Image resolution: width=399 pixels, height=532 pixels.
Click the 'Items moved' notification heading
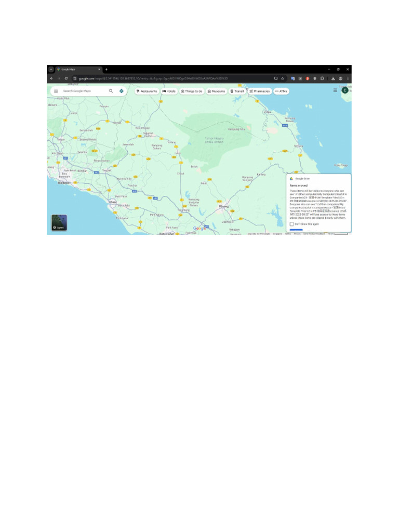299,185
